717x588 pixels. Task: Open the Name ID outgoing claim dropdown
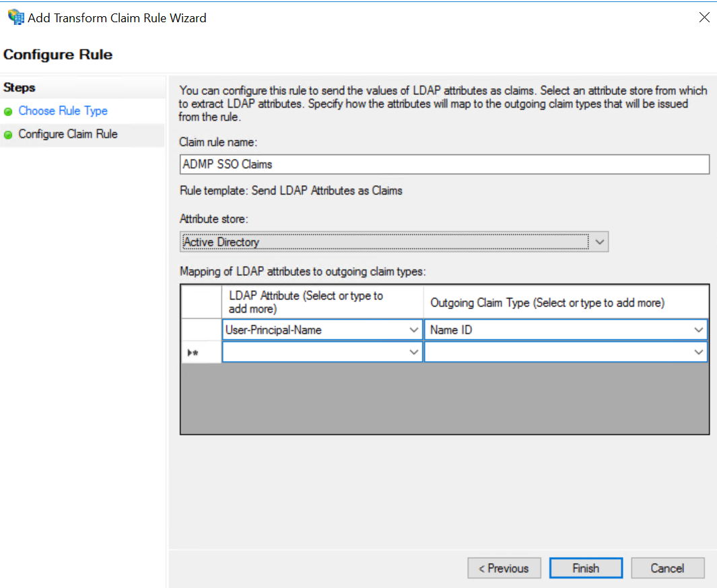coord(699,330)
